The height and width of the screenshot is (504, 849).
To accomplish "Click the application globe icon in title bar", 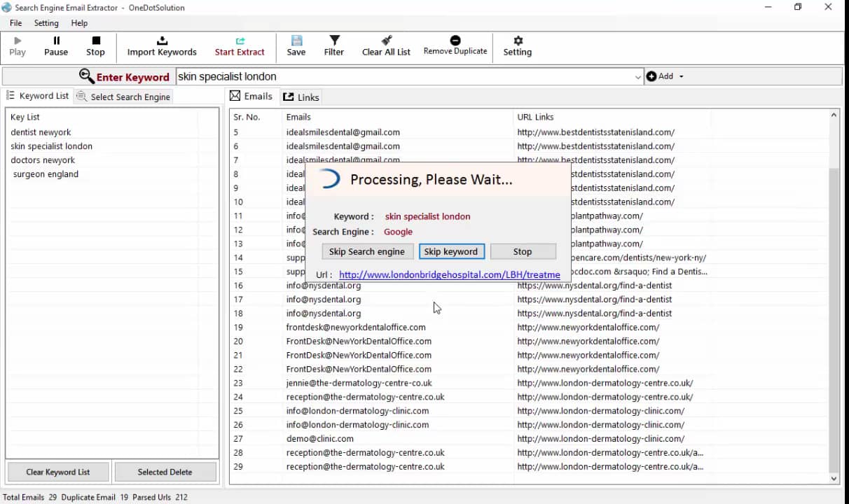I will pos(7,8).
